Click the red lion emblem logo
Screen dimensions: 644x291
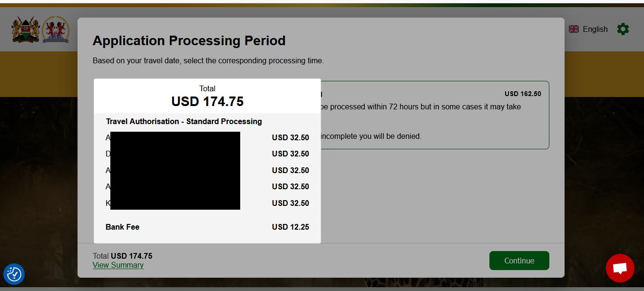coord(56,30)
